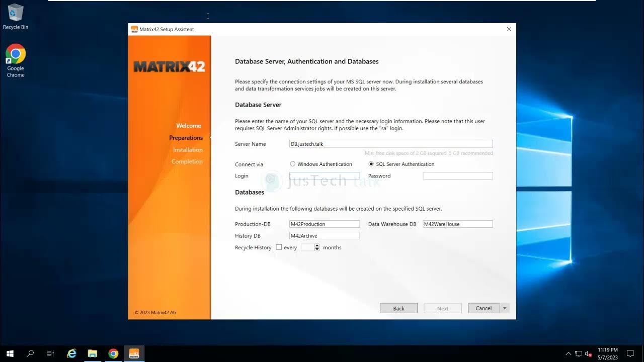Open Google Chrome desktop shortcut

coord(16,61)
